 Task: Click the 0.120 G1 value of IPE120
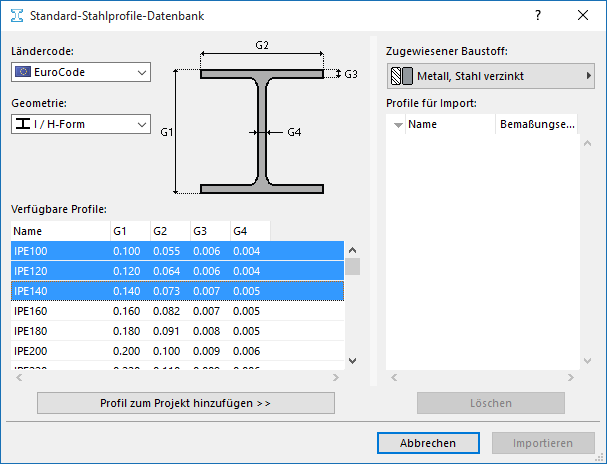[127, 271]
